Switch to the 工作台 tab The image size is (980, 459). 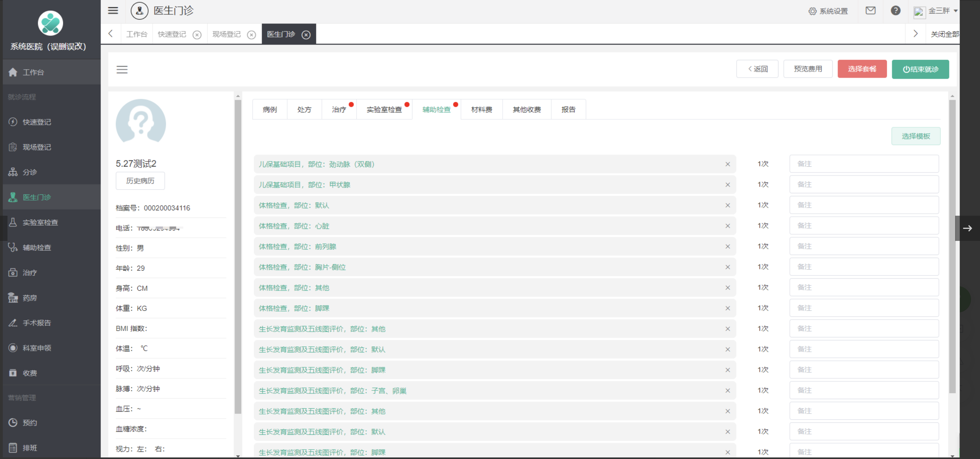click(137, 34)
